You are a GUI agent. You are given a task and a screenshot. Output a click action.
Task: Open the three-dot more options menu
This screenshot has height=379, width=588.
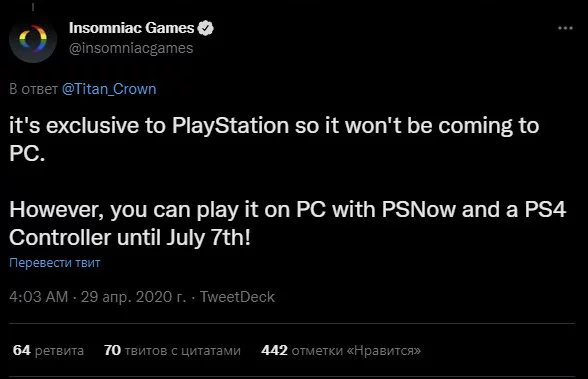pos(565,28)
